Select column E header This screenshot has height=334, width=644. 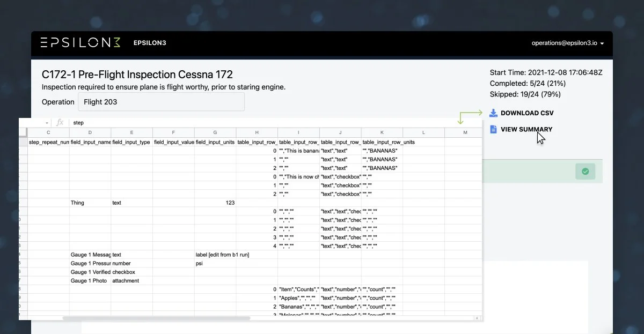tap(132, 132)
